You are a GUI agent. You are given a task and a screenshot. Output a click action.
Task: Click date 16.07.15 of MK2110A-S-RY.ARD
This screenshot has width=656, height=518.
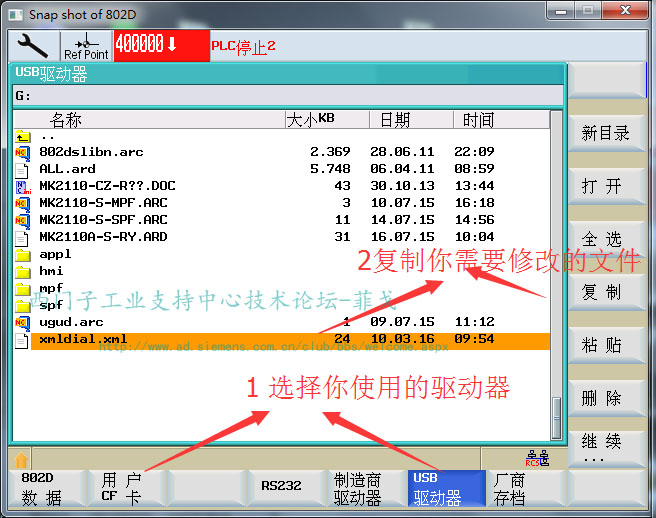(402, 237)
